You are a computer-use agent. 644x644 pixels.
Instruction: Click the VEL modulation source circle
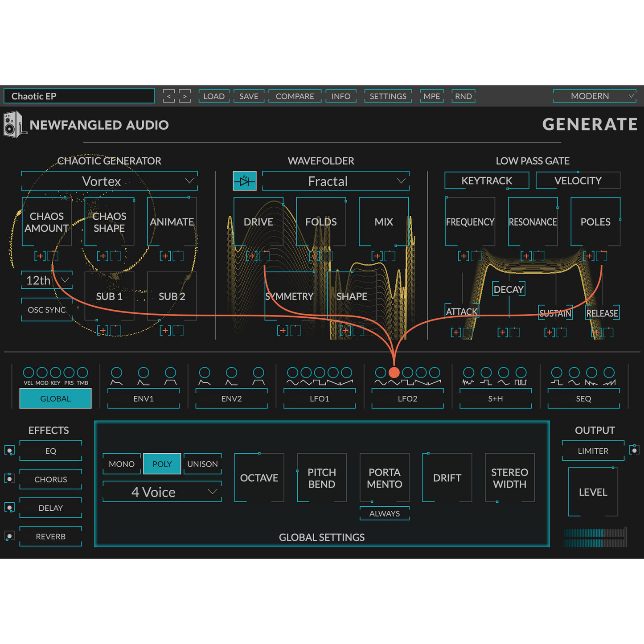[x=29, y=373]
